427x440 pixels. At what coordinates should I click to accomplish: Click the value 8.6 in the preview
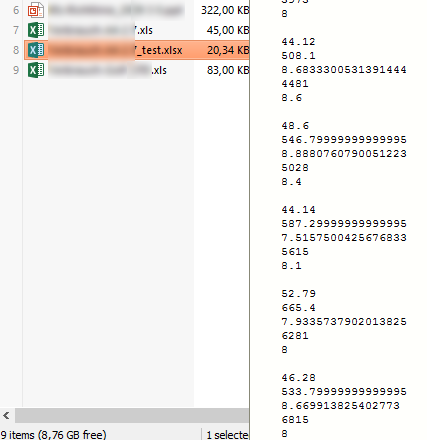coord(292,98)
